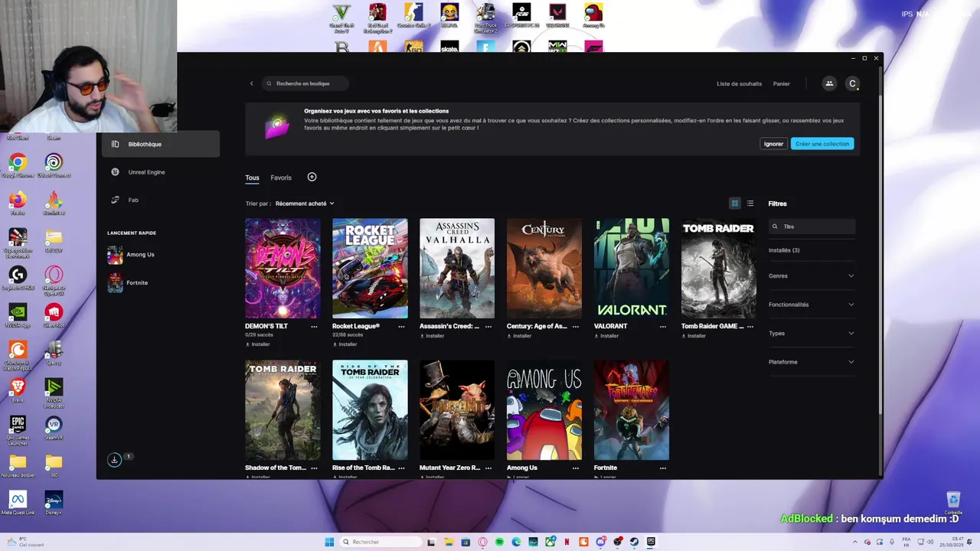This screenshot has width=980, height=551.
Task: Switch to the Tous tab
Action: coord(252,178)
